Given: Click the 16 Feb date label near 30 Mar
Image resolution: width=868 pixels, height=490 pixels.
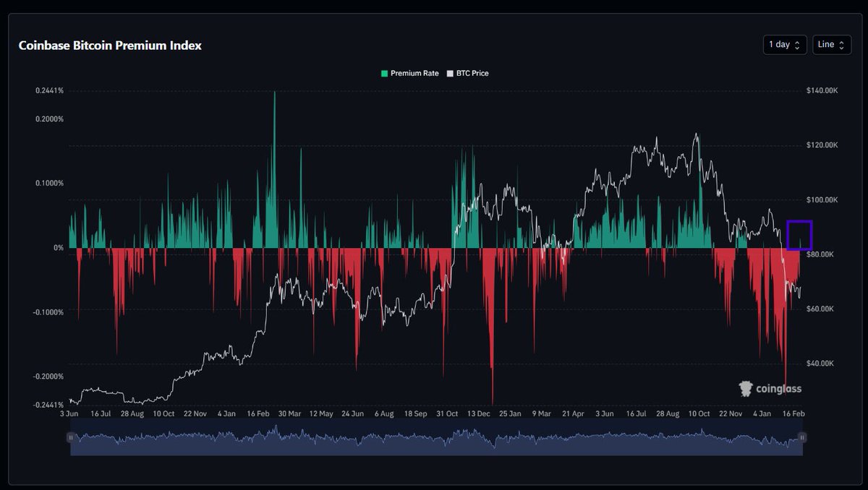Looking at the screenshot, I should (258, 414).
